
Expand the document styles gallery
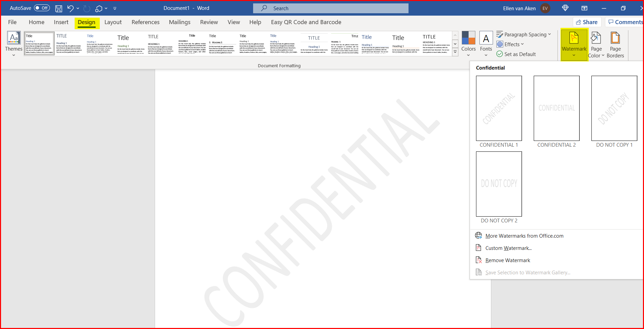[455, 52]
